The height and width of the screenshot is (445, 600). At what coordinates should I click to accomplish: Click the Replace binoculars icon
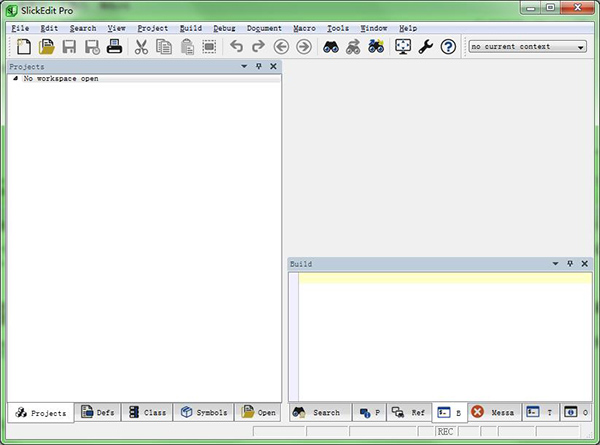coord(353,47)
